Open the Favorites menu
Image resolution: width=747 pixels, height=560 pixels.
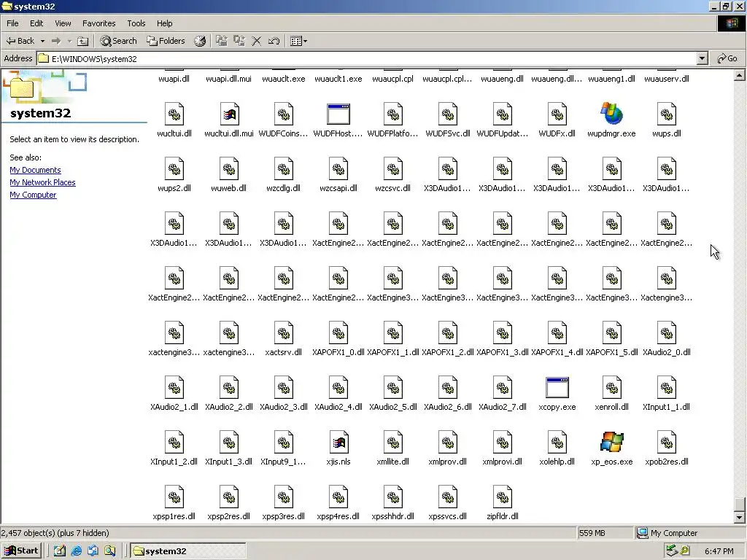(98, 23)
